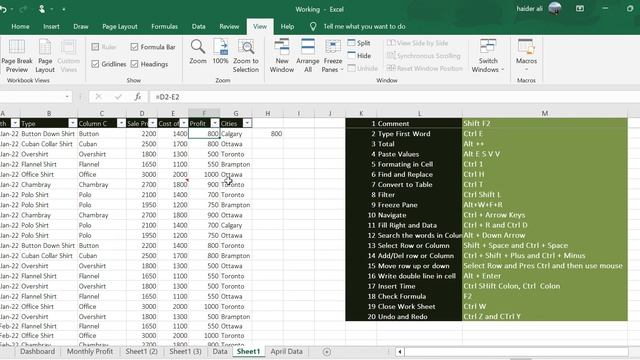
Task: Select cell H2 containing 800
Action: click(x=268, y=133)
